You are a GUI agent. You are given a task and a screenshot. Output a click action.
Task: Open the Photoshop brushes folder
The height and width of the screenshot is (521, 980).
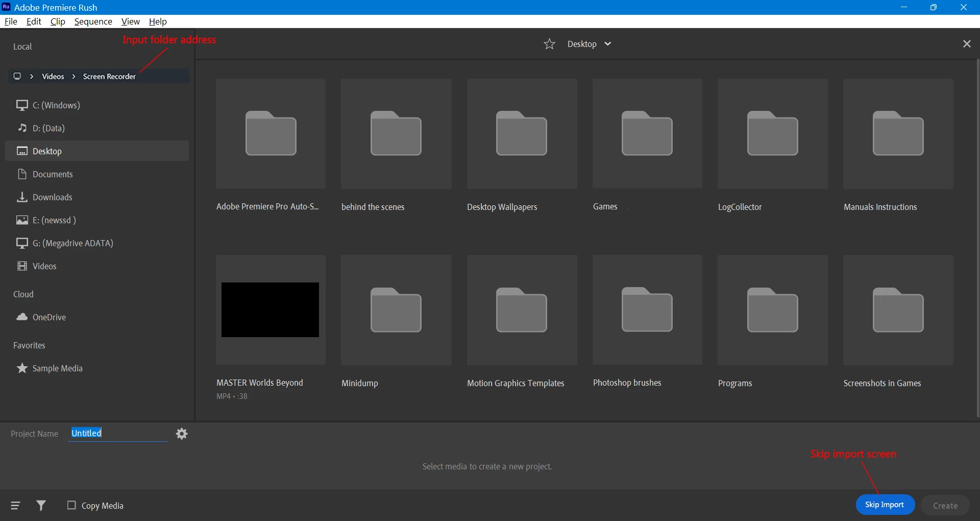click(x=647, y=310)
